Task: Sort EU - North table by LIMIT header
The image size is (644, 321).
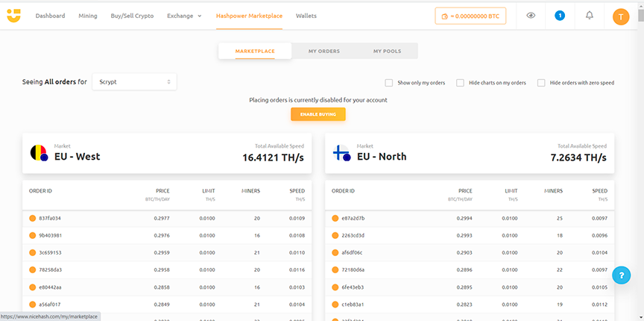Action: pos(511,191)
